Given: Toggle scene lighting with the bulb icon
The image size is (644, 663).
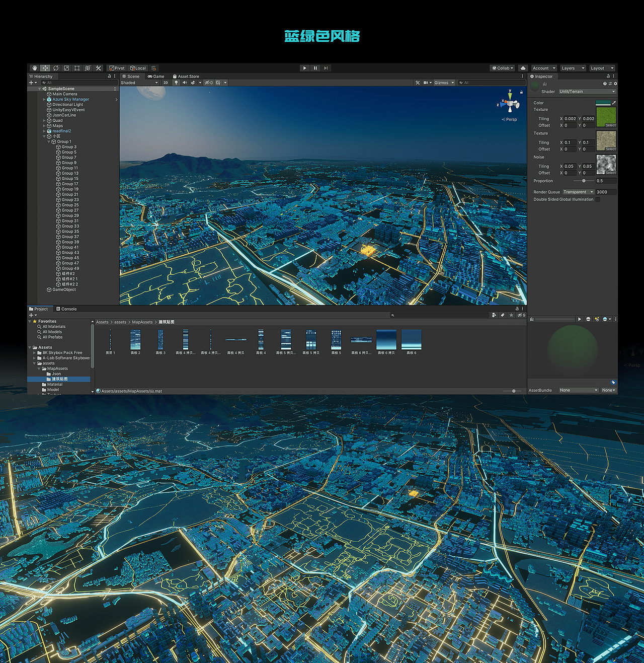Looking at the screenshot, I should [x=176, y=83].
